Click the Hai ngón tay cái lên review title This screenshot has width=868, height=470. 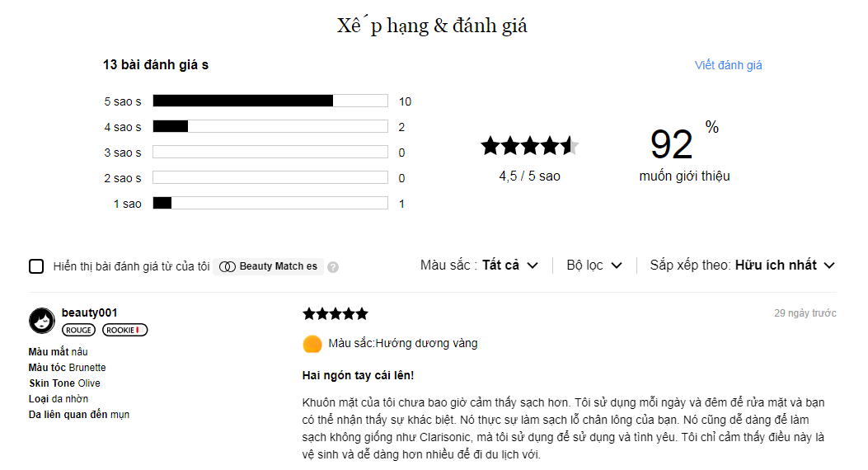[x=358, y=375]
